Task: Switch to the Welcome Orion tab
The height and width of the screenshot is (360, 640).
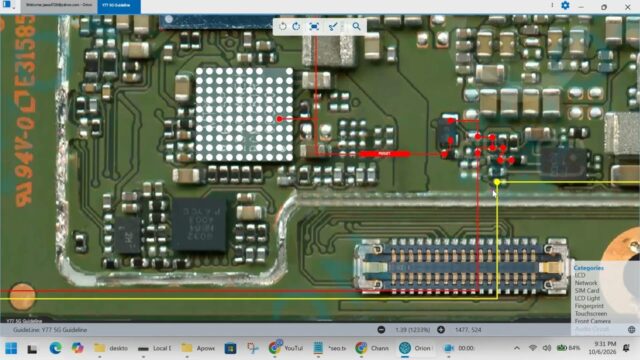Action: 59,5
